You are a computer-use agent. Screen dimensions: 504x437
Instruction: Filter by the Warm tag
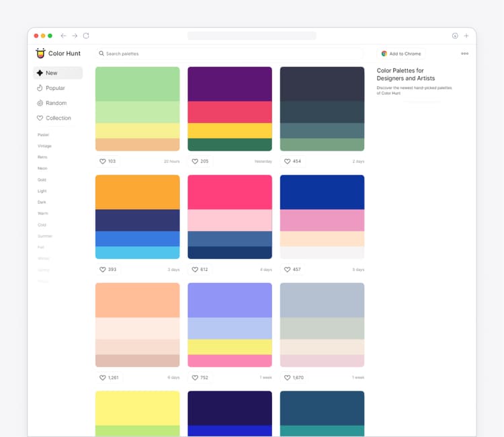[43, 214]
